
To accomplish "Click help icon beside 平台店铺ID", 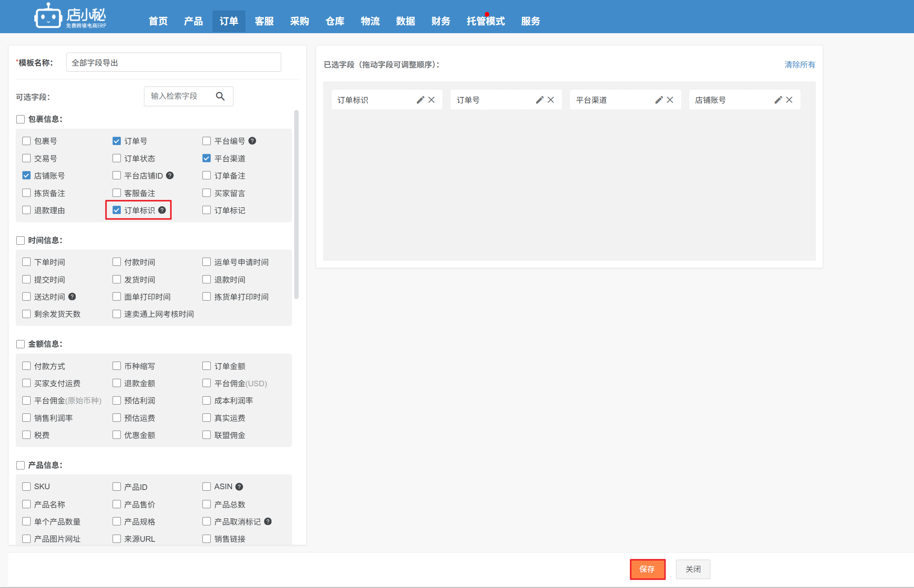I will 170,176.
